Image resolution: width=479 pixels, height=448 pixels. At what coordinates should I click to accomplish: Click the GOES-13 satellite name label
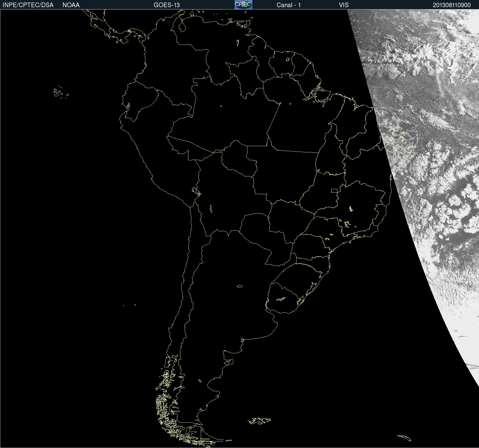point(166,5)
